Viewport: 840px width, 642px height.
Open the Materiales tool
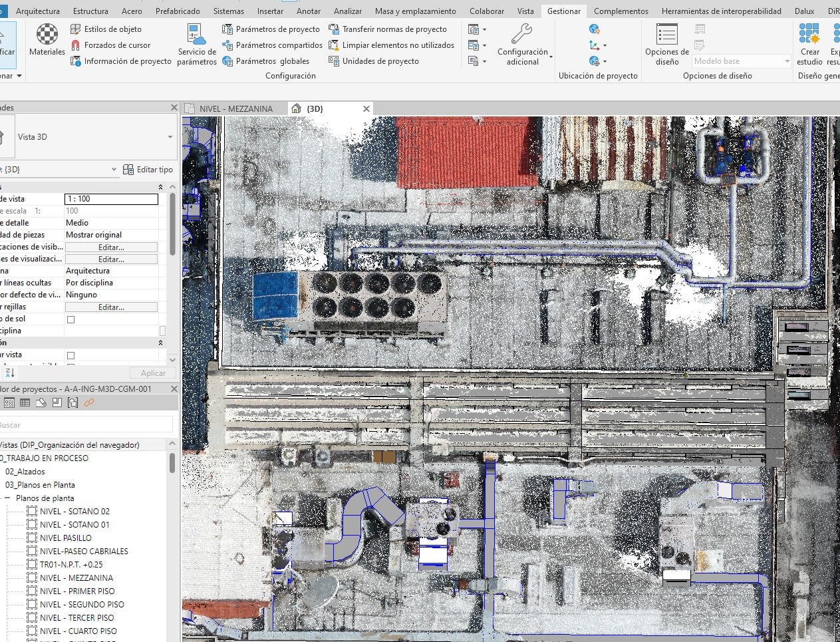[47, 40]
